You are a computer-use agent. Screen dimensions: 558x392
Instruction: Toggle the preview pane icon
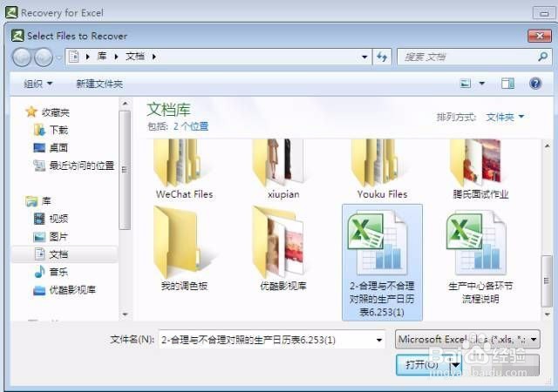click(x=507, y=84)
